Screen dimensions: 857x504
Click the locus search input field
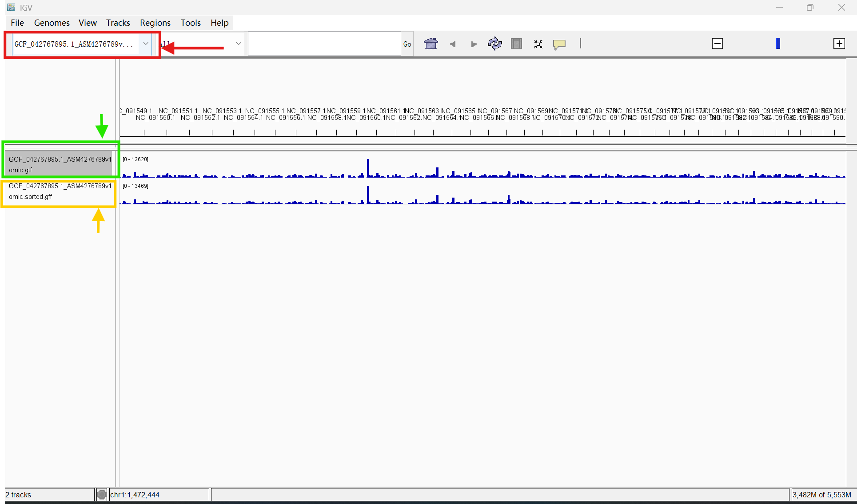pyautogui.click(x=324, y=44)
